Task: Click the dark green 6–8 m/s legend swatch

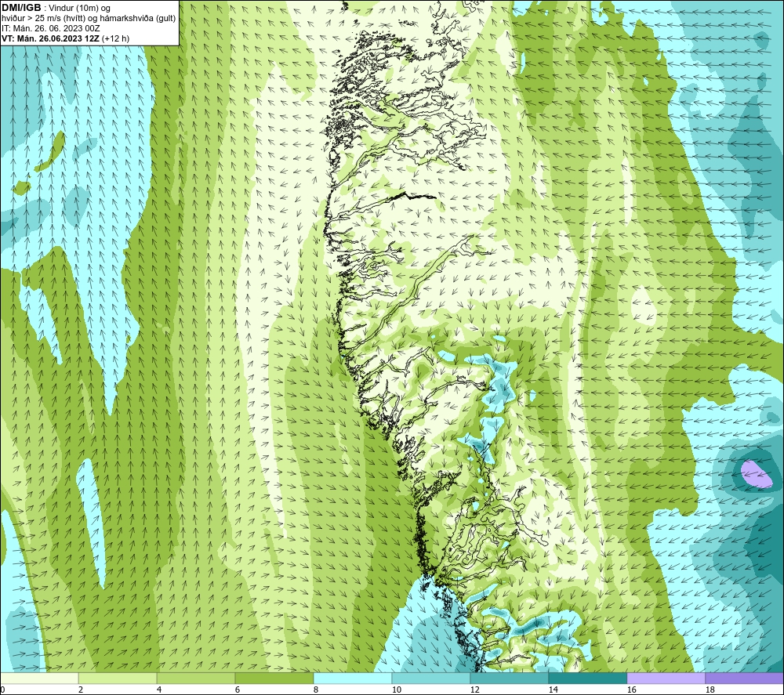Action: click(274, 678)
